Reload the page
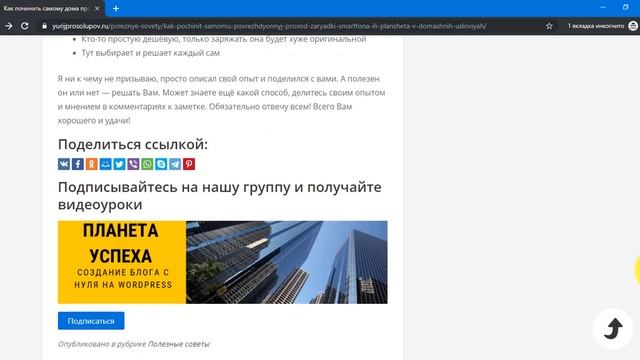Viewport: 640px width, 360px height. (24, 26)
